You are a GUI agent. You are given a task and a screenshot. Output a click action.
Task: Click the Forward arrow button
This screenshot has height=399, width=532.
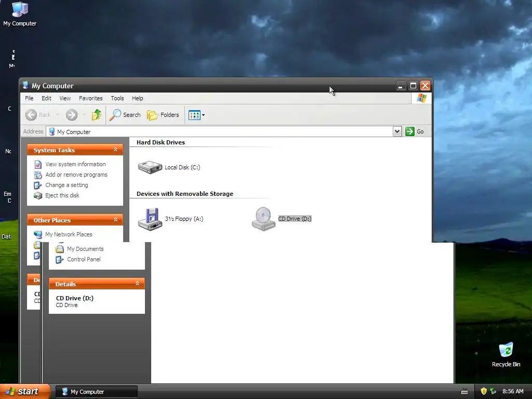[x=72, y=115]
